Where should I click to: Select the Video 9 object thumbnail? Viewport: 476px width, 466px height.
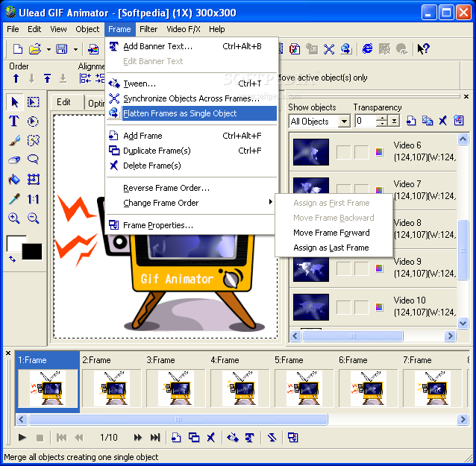point(311,268)
